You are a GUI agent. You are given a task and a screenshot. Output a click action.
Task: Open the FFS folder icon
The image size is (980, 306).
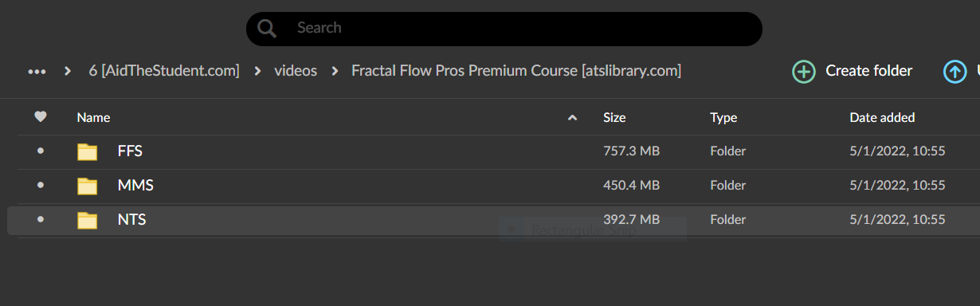click(x=87, y=151)
